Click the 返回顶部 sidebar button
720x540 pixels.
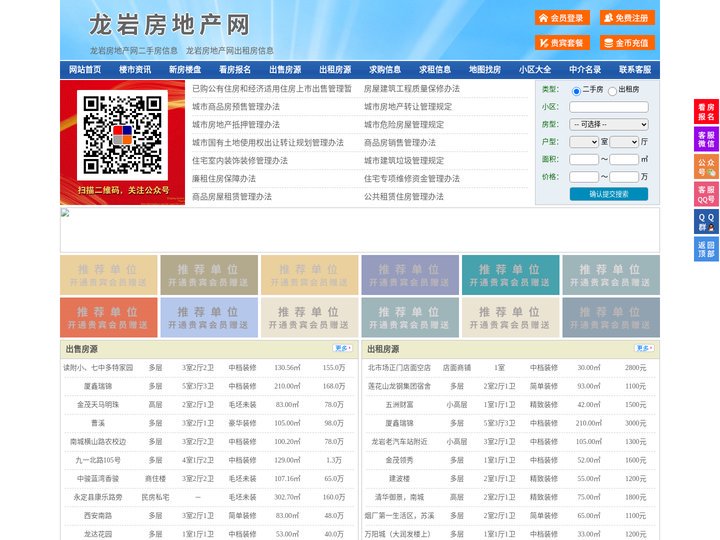click(x=706, y=249)
